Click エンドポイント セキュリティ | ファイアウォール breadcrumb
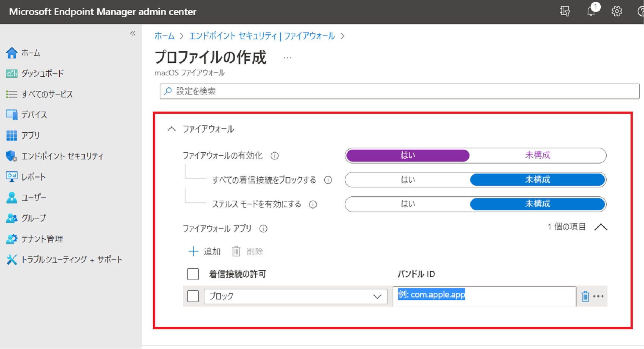Image resolution: width=644 pixels, height=349 pixels. [262, 36]
